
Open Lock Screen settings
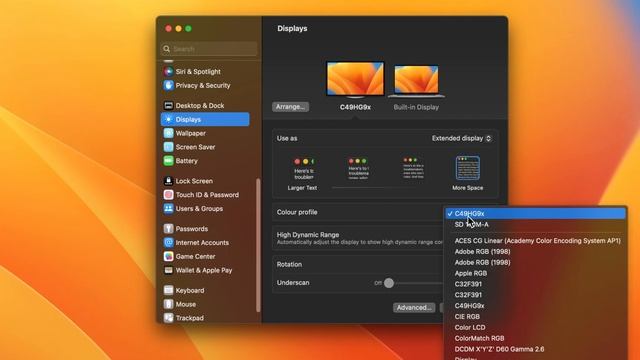[205, 181]
